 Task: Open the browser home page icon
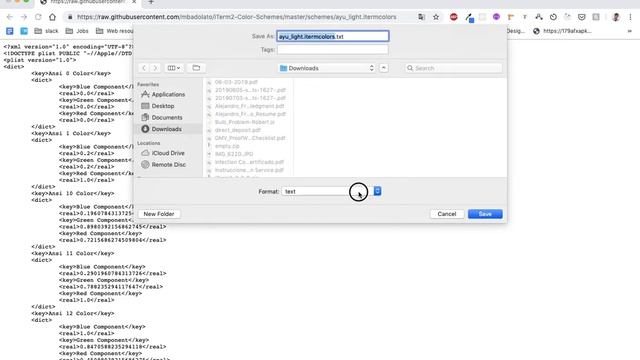point(52,17)
